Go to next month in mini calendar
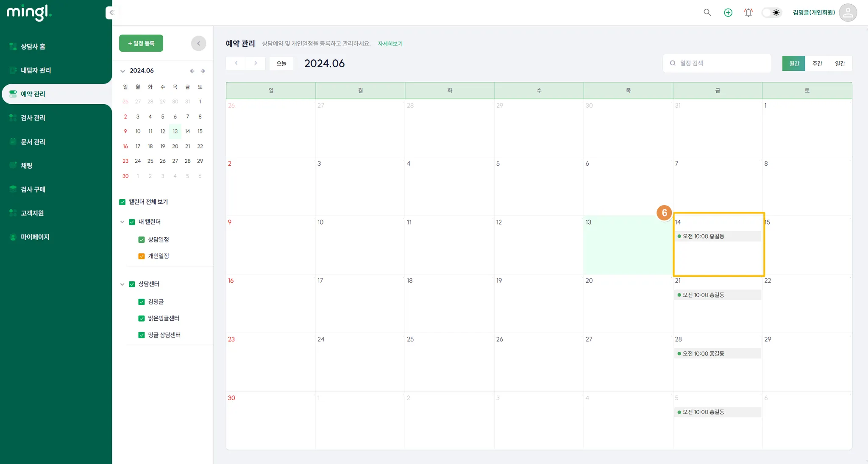Screen dimensions: 868x464 point(203,71)
